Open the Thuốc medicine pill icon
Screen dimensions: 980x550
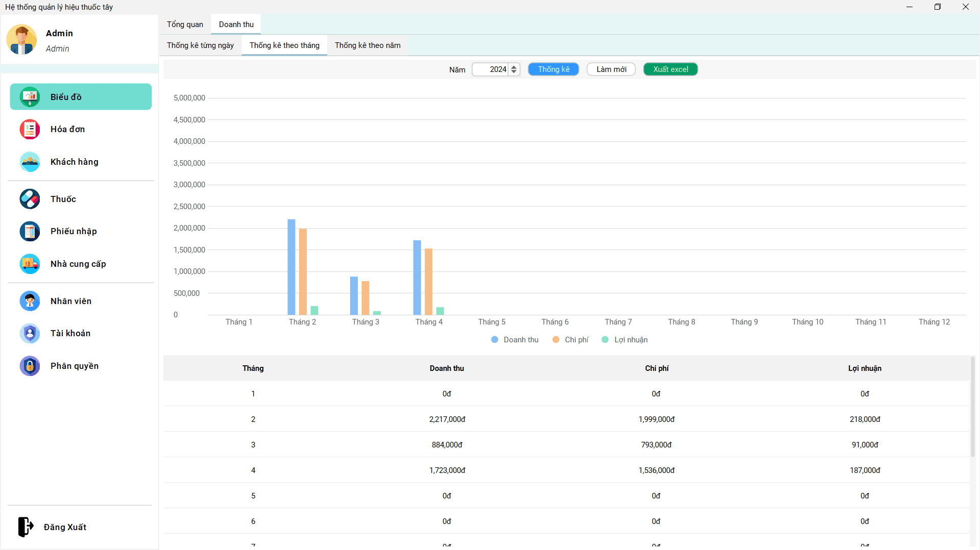point(30,199)
